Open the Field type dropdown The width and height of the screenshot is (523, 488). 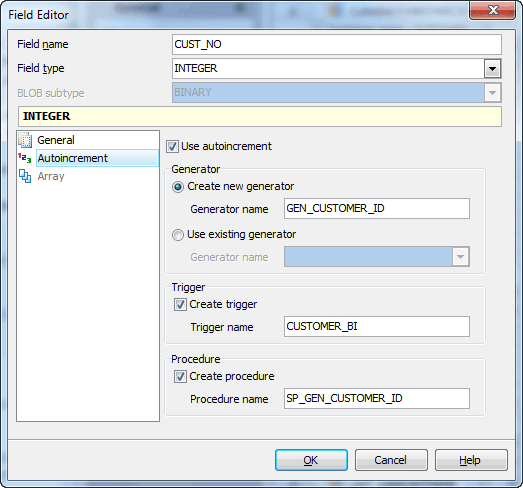(x=492, y=69)
